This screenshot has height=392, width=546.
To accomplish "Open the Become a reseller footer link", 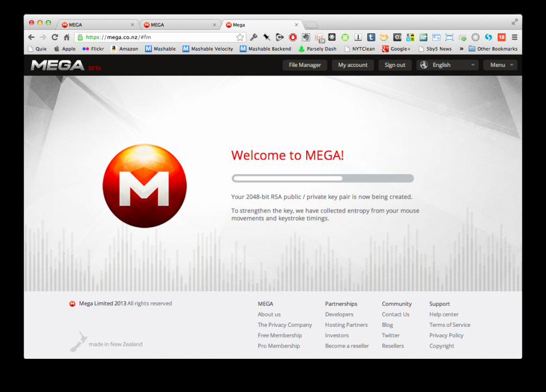I will pos(347,346).
